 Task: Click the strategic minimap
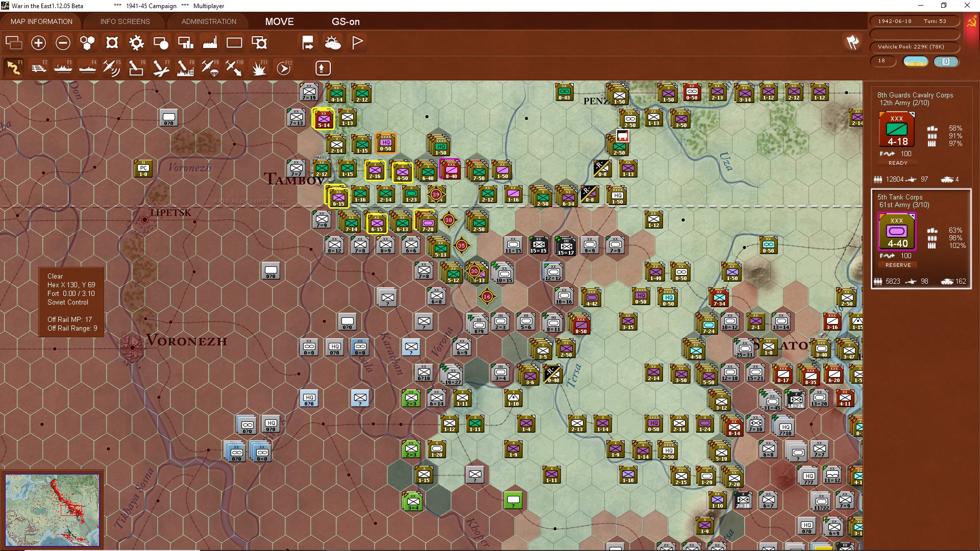coord(52,510)
